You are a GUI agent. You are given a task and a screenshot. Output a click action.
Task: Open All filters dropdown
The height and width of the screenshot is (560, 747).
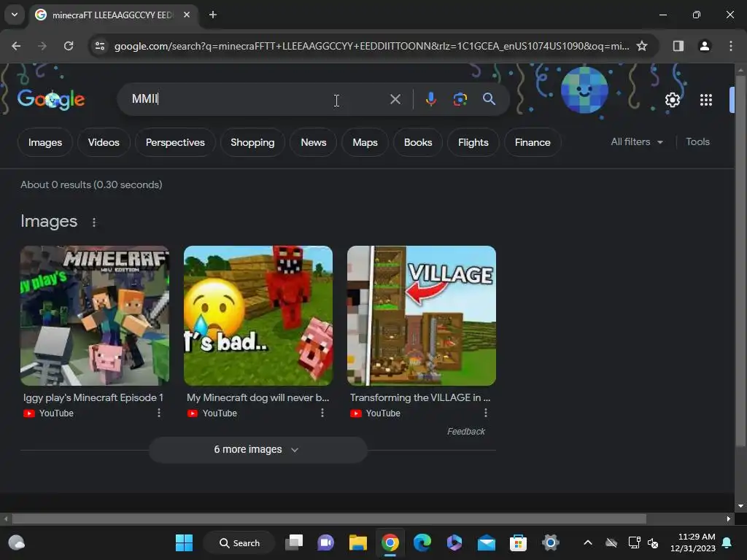tap(637, 142)
